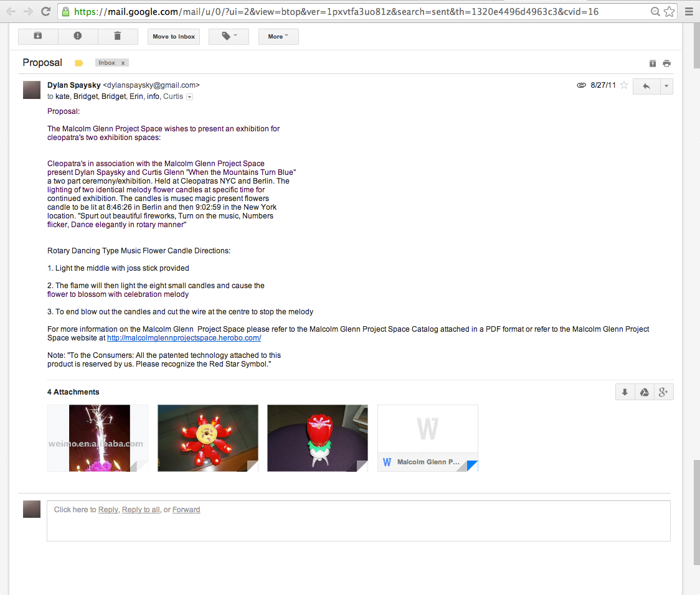Open the red lotus candle attachment thumbnail
The height and width of the screenshot is (595, 700).
(318, 438)
